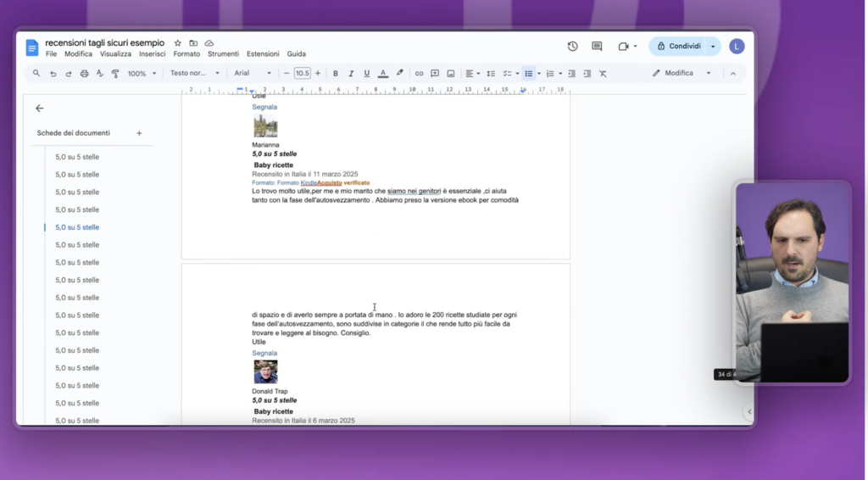Decrease the font size
This screenshot has width=868, height=480.
(x=287, y=73)
